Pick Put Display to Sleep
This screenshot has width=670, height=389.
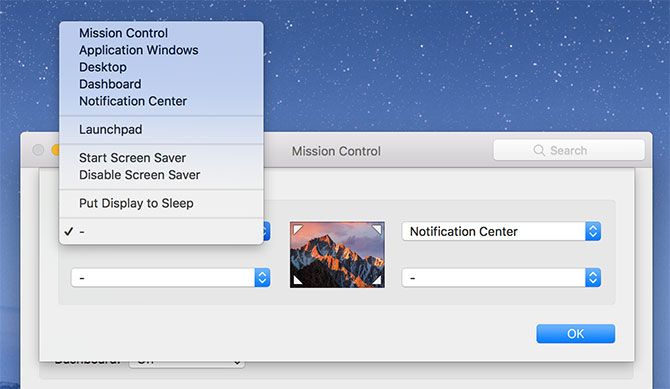tap(162, 203)
